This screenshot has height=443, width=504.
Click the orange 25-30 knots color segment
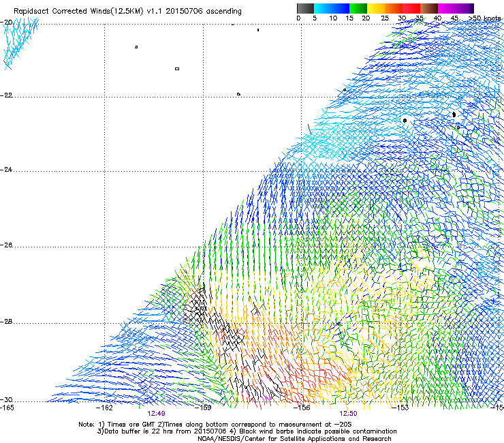coord(394,8)
